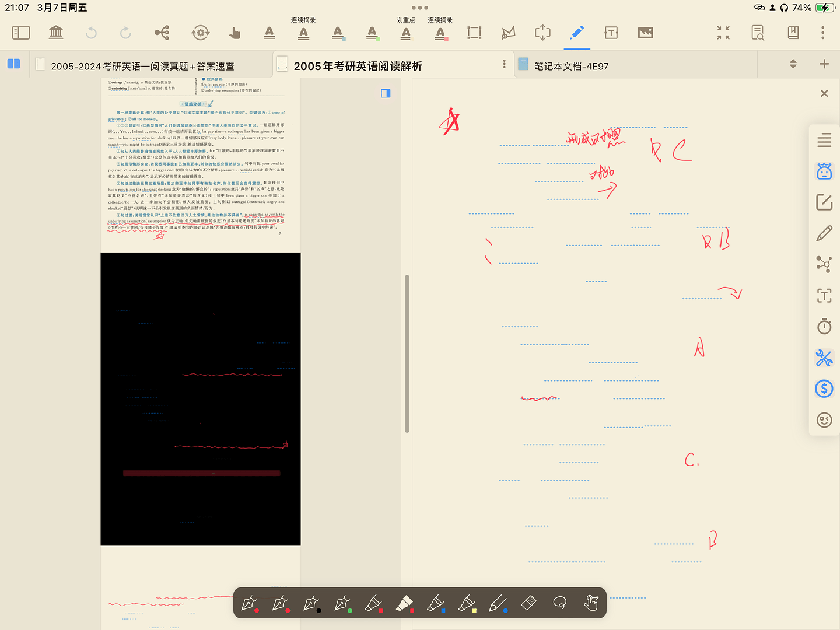The width and height of the screenshot is (840, 630).
Task: Redo the last undone action
Action: 125,33
